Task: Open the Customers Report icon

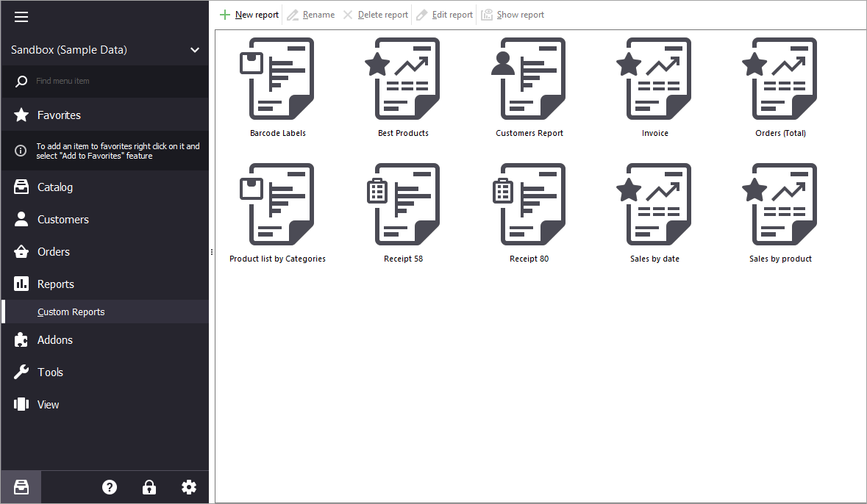Action: pos(529,79)
